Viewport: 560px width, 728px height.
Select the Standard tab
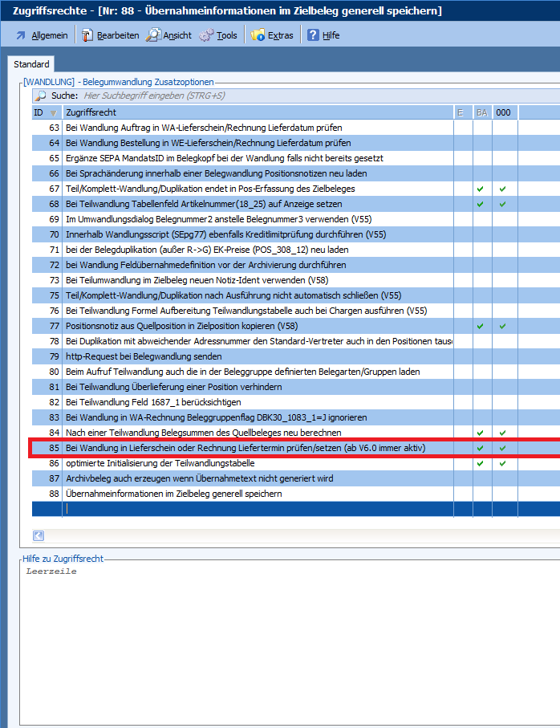(x=31, y=64)
